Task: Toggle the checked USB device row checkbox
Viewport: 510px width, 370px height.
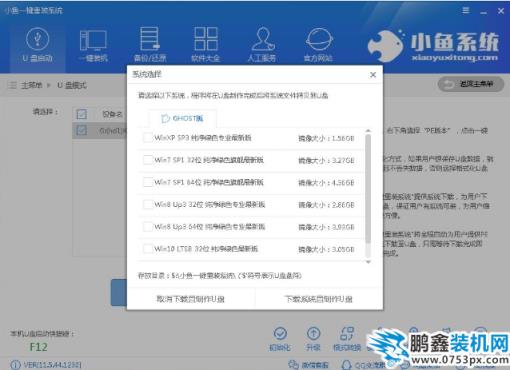Action: [81, 130]
